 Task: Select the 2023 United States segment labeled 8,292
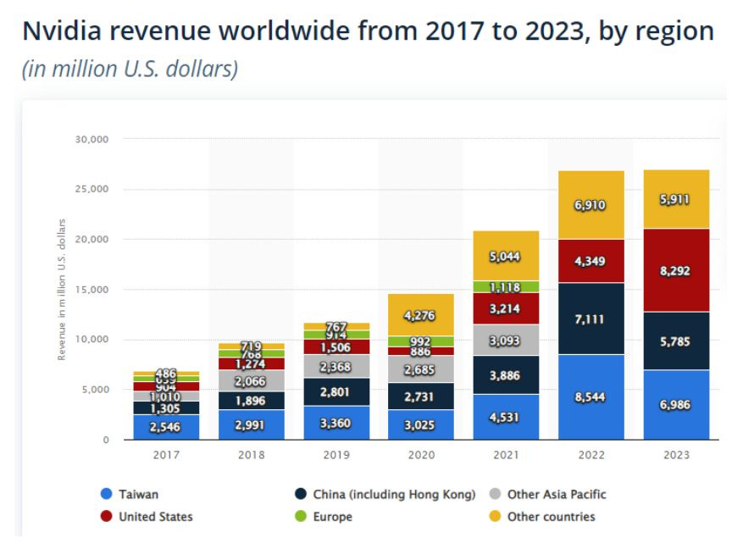[x=676, y=270]
